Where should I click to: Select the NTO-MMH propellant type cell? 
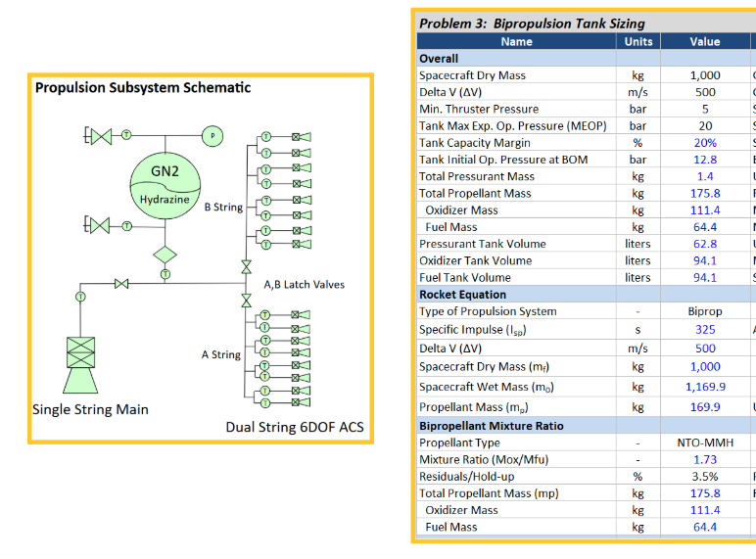pos(705,443)
